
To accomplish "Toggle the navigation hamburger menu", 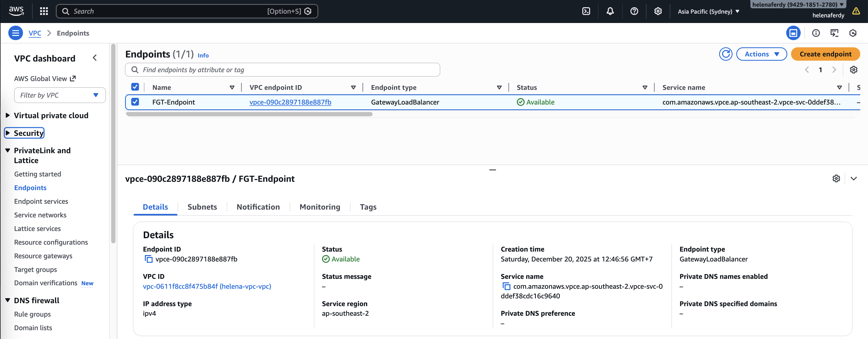I will click(15, 33).
